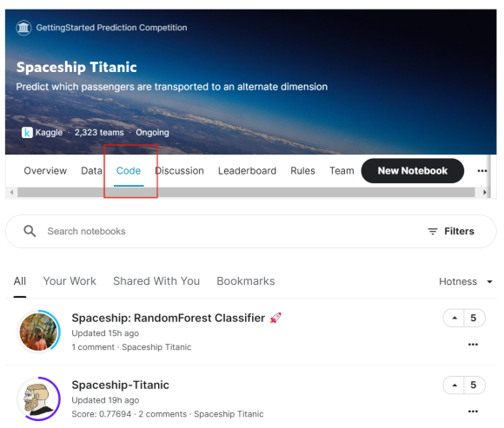Viewport: 504px width, 428px height.
Task: Switch to Your Work tab
Action: pos(70,281)
